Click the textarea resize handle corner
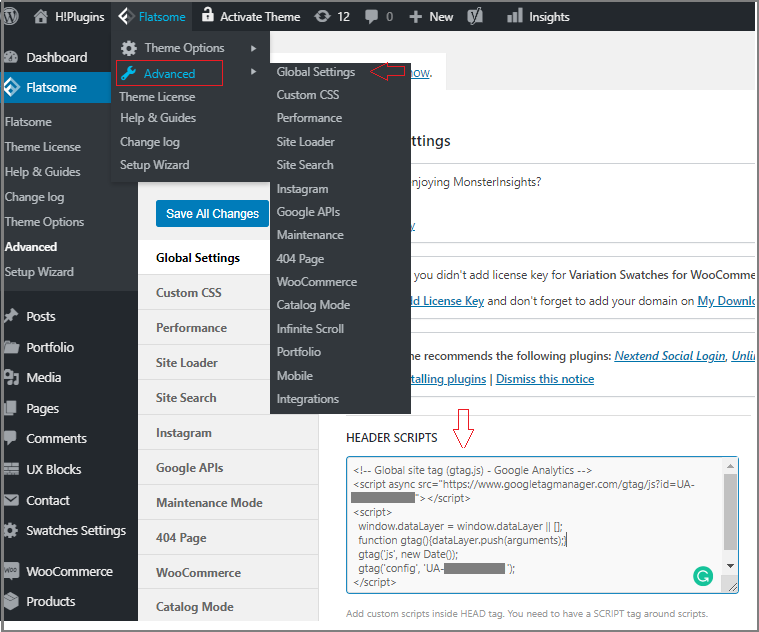The image size is (759, 632). [733, 587]
